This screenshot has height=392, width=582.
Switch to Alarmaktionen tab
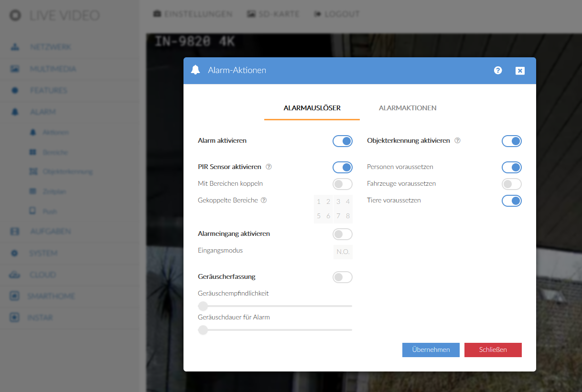pos(408,108)
